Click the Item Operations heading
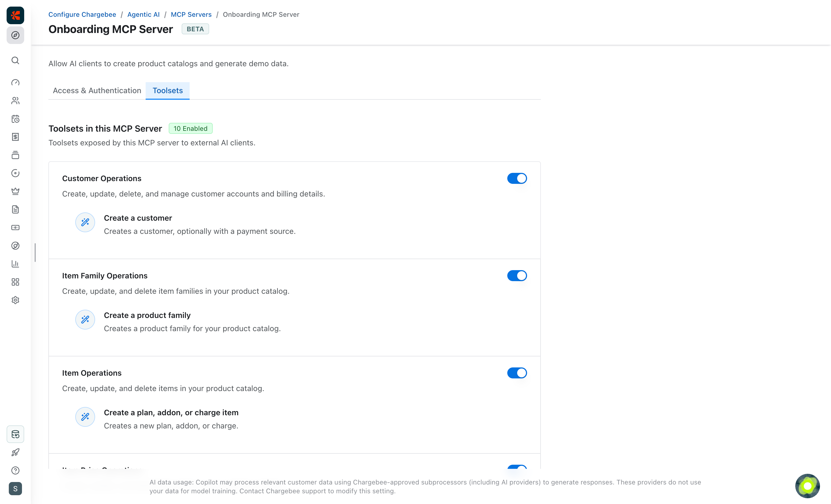The image size is (831, 504). (92, 373)
